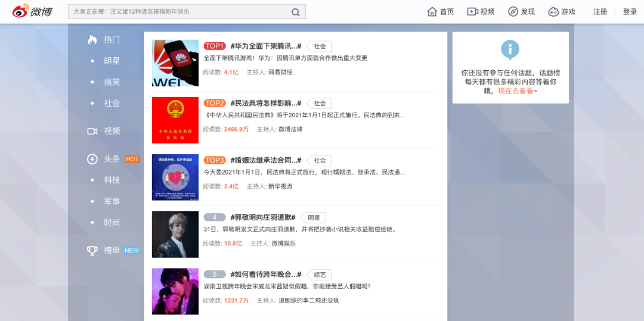This screenshot has height=321, width=644.
Task: Open the red 民法典 emblem thumbnail
Action: pyautogui.click(x=175, y=120)
